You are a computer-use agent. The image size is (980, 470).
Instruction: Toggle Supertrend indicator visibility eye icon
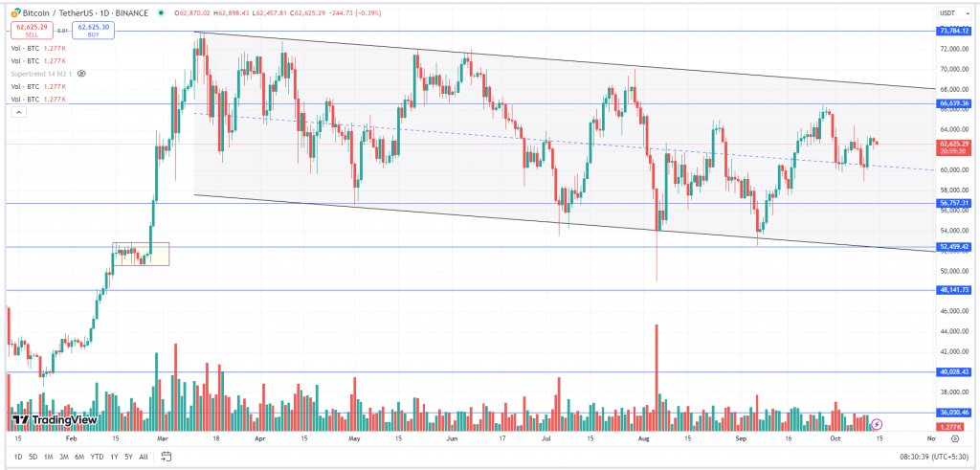click(x=81, y=73)
